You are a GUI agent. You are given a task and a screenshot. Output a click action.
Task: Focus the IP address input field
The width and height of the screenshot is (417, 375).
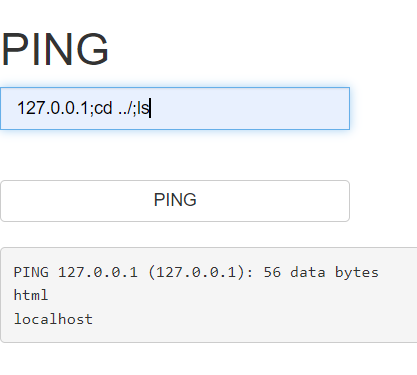pos(175,108)
